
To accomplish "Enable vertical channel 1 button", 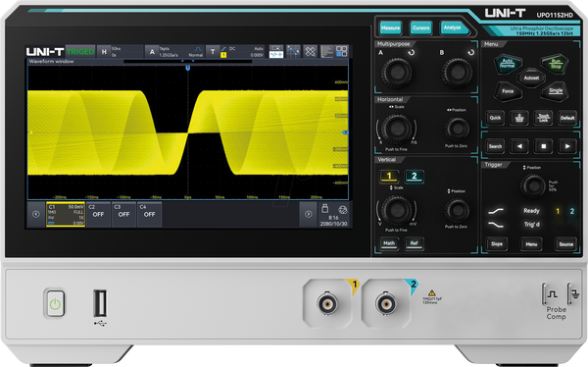I will point(389,176).
